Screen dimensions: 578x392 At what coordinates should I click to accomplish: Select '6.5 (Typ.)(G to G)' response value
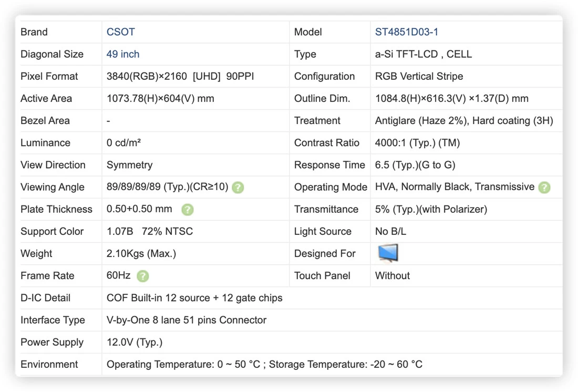click(x=415, y=165)
